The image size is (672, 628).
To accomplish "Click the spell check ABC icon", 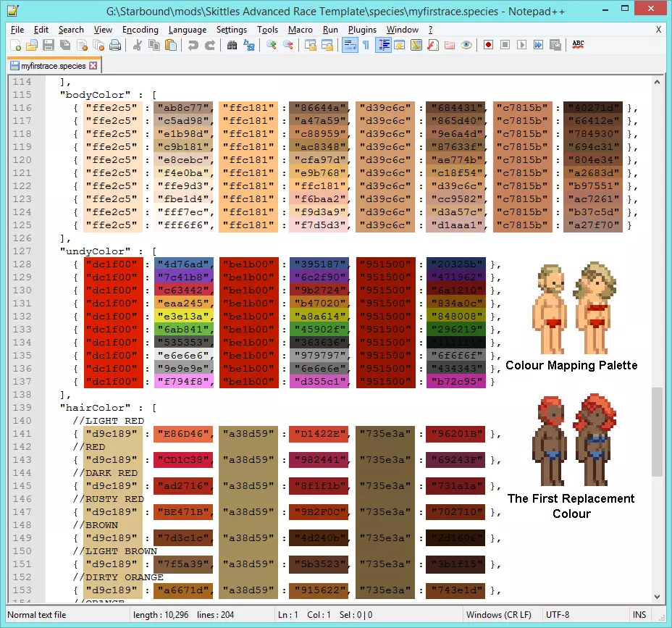I will 578,45.
